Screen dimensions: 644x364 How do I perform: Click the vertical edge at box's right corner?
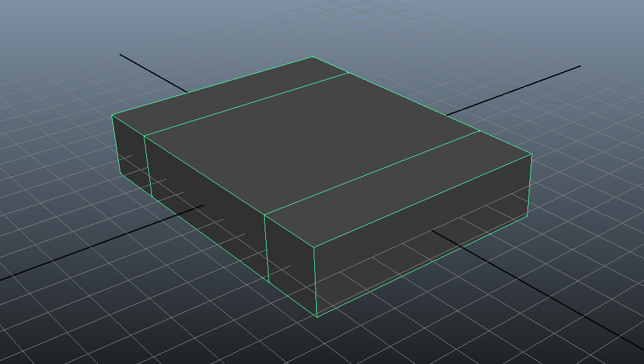529,186
